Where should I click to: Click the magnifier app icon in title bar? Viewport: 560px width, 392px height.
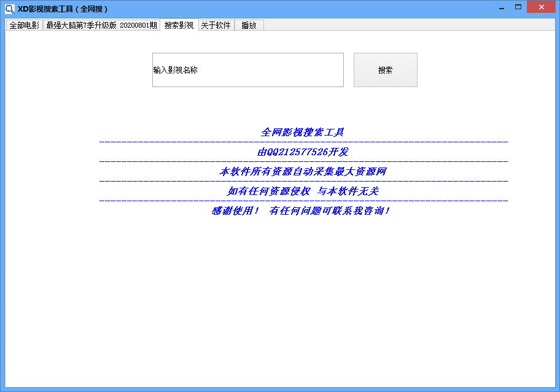click(9, 8)
